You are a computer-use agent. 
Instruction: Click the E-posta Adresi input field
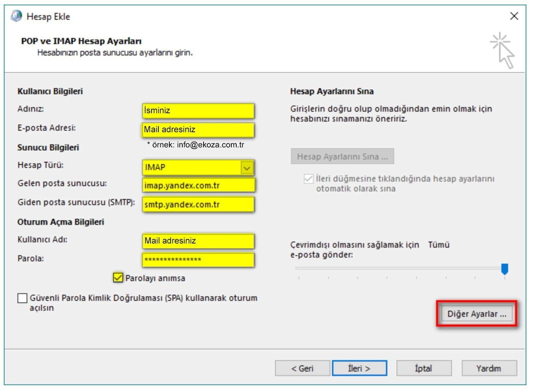(x=198, y=130)
